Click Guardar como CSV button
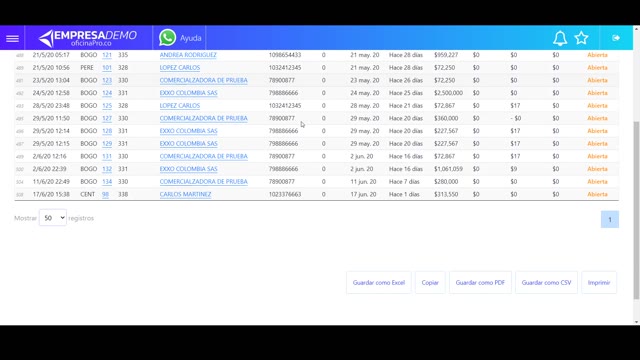 click(x=546, y=282)
